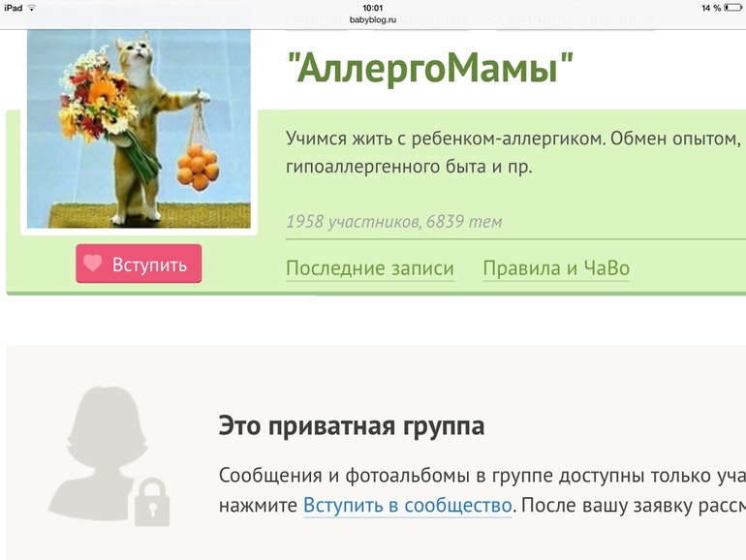The image size is (746, 560).
Task: Click the Это приватная группа heading
Action: [352, 426]
